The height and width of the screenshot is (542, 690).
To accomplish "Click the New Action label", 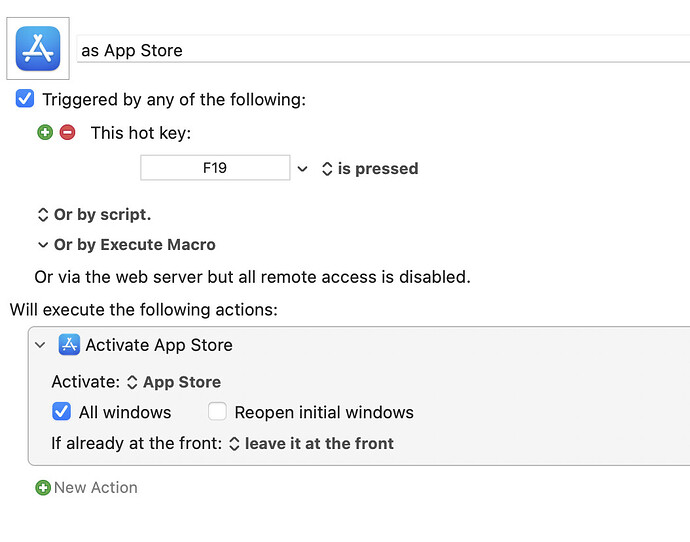I will point(95,487).
